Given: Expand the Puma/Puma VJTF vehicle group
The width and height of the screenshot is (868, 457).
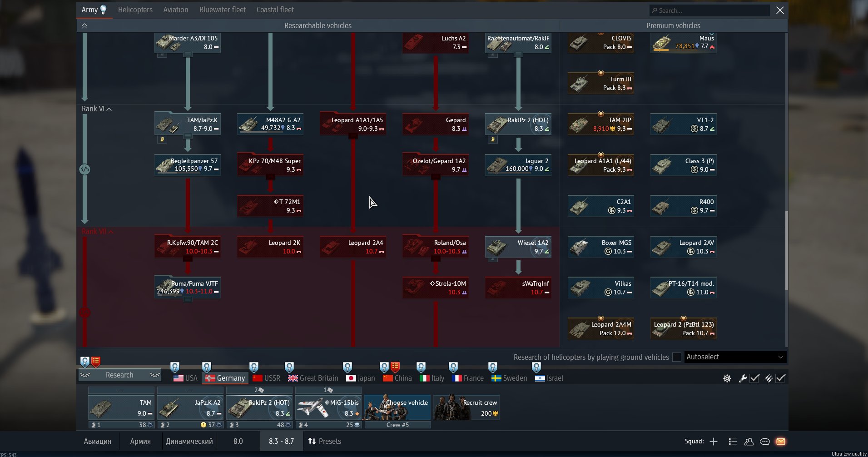Looking at the screenshot, I should point(188,300).
